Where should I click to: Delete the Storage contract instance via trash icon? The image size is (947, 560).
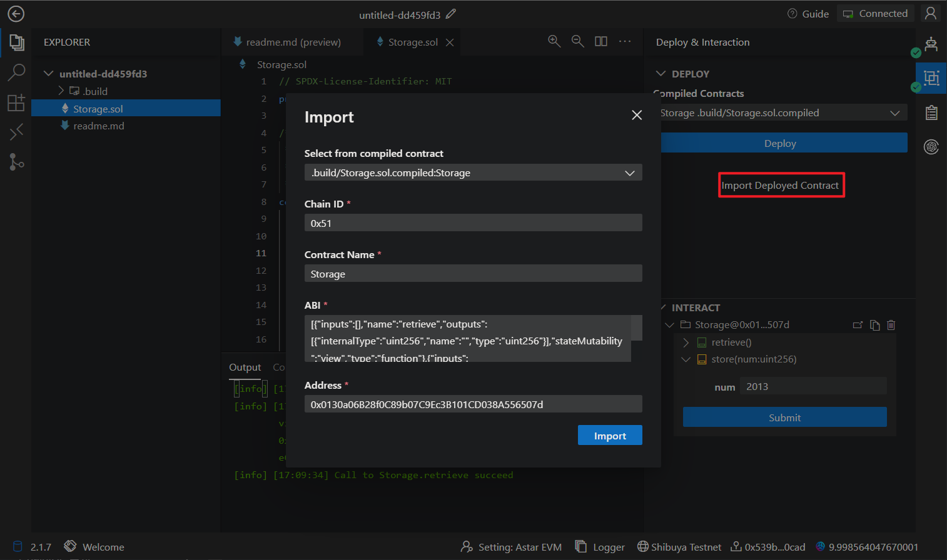coord(891,325)
